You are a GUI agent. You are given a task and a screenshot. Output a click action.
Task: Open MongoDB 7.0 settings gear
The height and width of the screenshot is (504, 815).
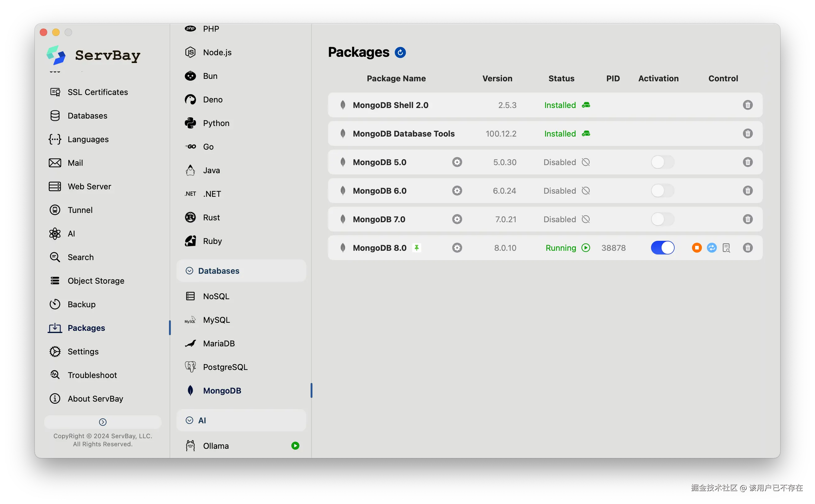point(457,219)
